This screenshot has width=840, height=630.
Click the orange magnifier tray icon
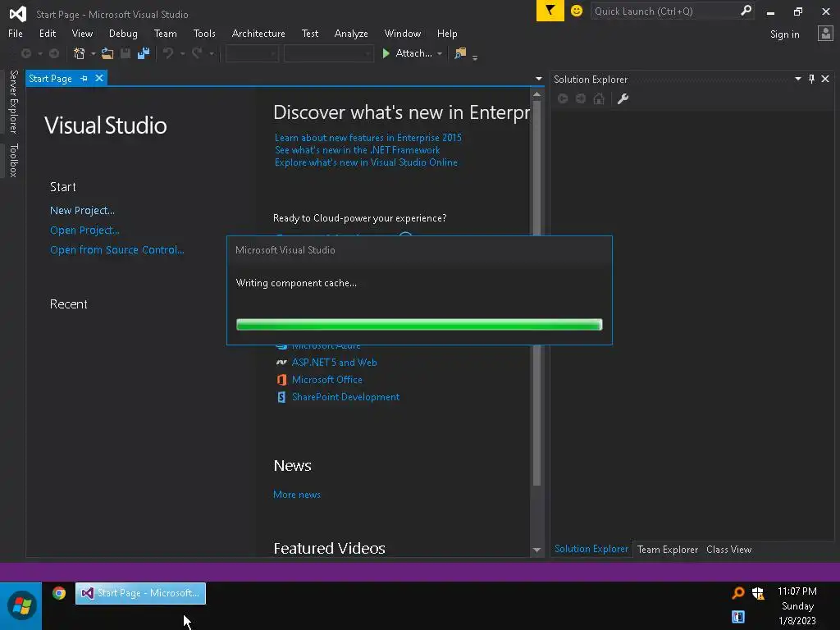[x=738, y=593]
